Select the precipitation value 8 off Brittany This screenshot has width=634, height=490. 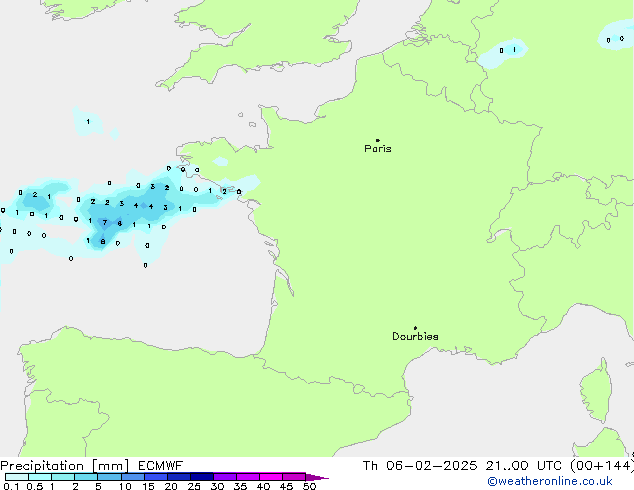(x=102, y=241)
